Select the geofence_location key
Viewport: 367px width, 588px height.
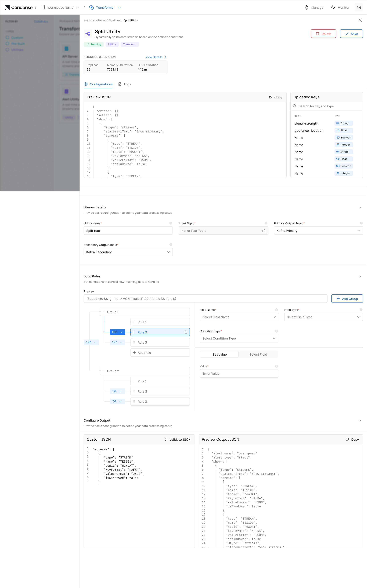tap(309, 131)
